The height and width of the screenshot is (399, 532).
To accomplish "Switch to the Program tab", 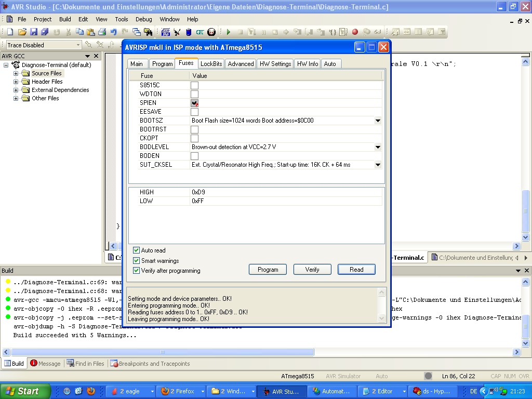I will click(162, 64).
